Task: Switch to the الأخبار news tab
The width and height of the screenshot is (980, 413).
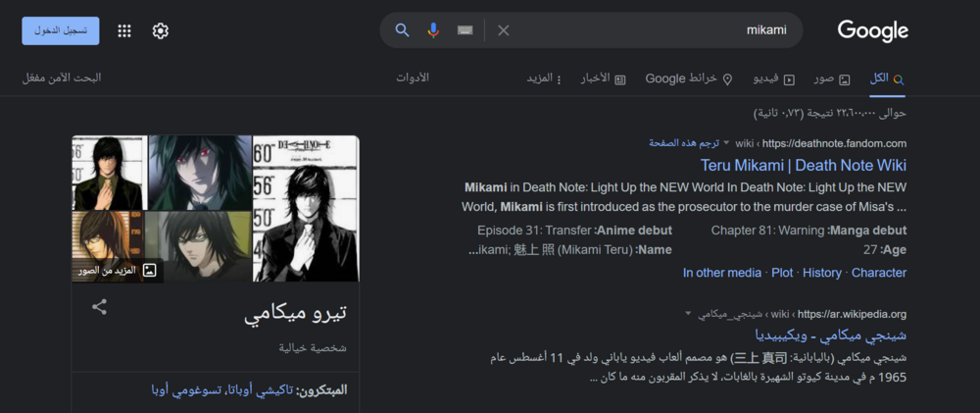Action: coord(605,78)
